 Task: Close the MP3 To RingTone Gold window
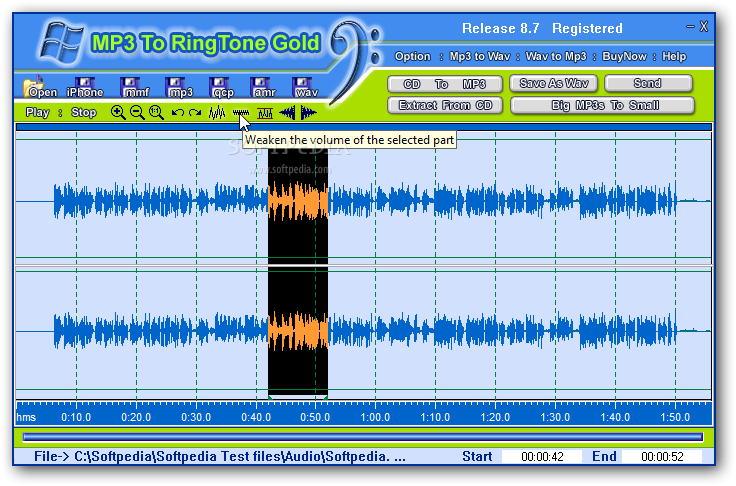(x=703, y=27)
